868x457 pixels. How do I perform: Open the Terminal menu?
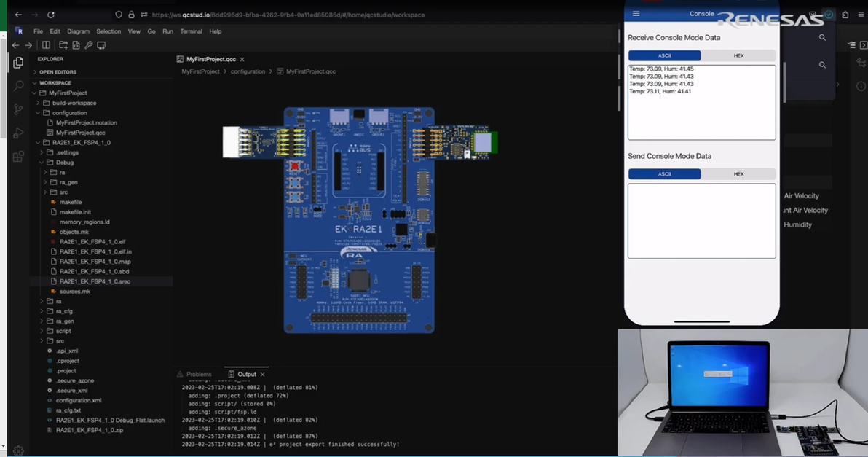point(191,31)
